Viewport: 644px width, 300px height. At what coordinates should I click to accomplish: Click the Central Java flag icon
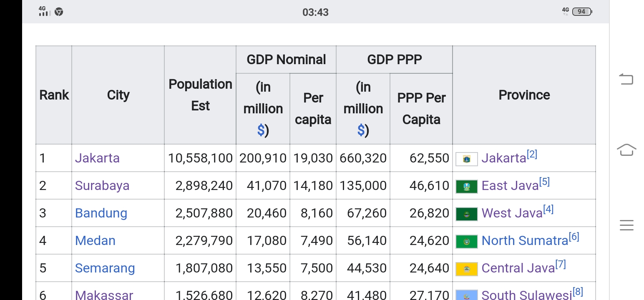(x=467, y=269)
